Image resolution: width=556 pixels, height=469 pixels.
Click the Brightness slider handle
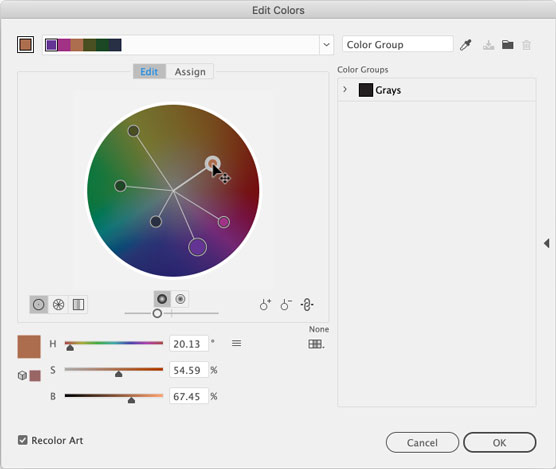click(x=131, y=400)
